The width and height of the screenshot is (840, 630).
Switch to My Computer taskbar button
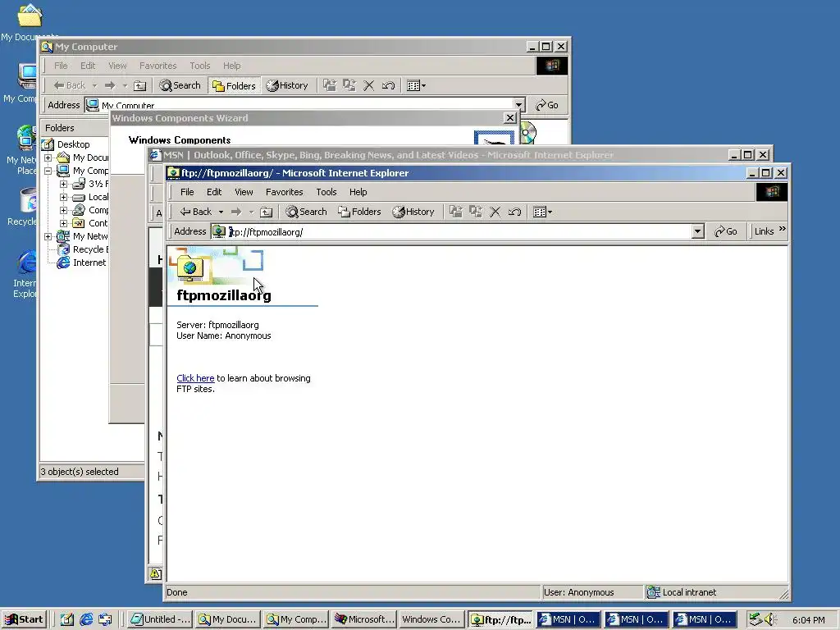pos(295,619)
